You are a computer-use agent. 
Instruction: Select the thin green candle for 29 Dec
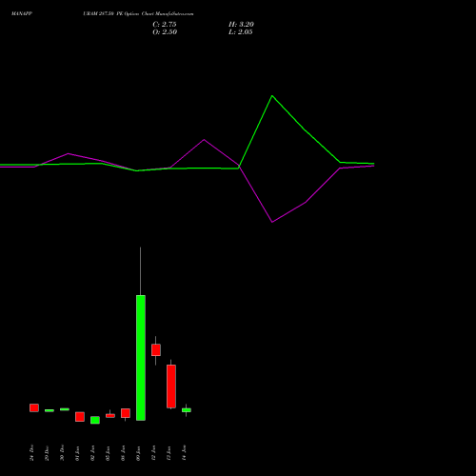click(50, 410)
